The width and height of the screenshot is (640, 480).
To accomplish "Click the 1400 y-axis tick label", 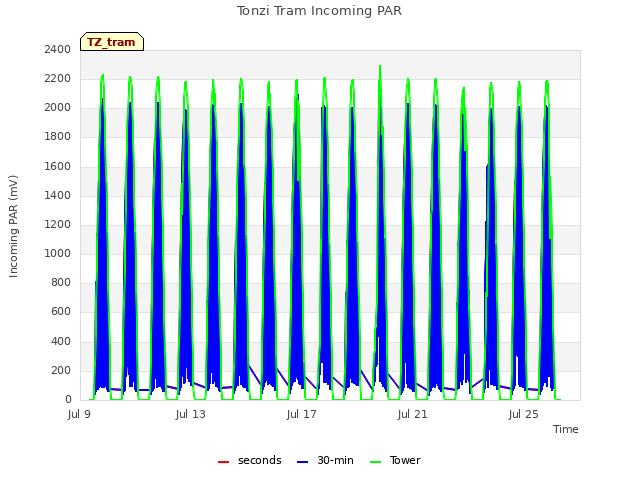I will (58, 196).
